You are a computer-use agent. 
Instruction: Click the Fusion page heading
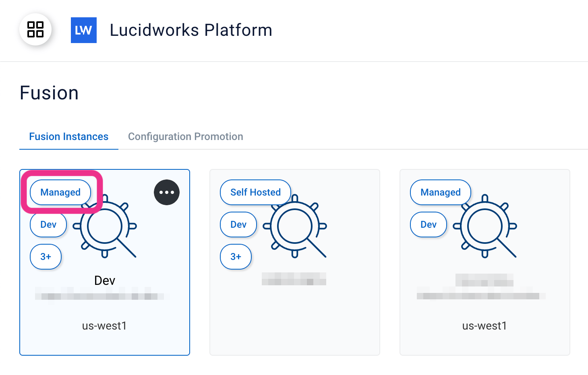coord(49,93)
